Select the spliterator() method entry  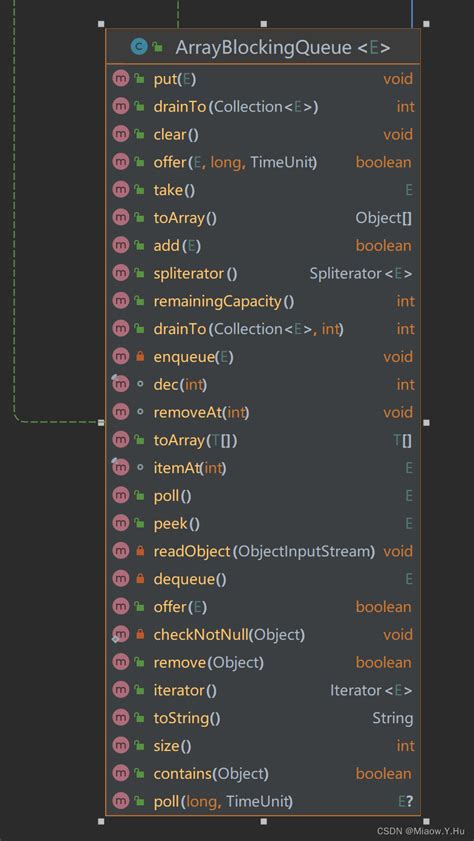(263, 274)
